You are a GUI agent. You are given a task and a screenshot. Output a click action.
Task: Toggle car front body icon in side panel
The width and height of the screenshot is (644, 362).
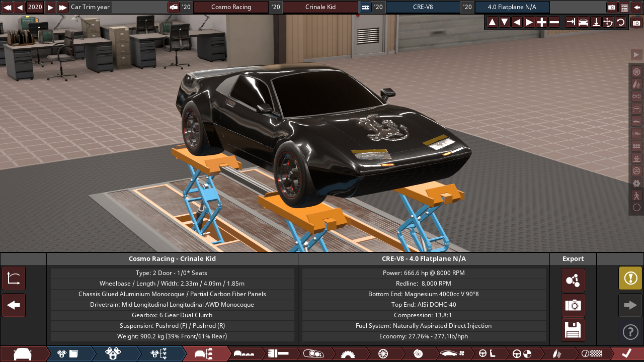click(636, 109)
